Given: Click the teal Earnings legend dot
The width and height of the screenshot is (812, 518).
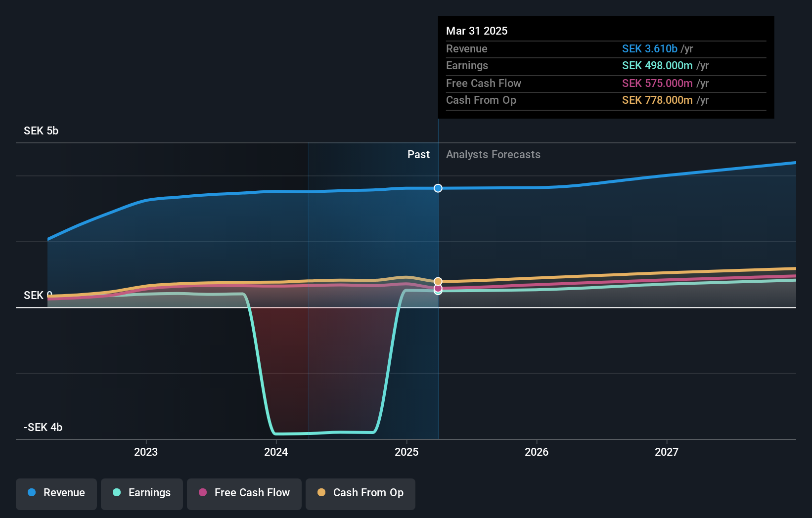Looking at the screenshot, I should point(117,492).
